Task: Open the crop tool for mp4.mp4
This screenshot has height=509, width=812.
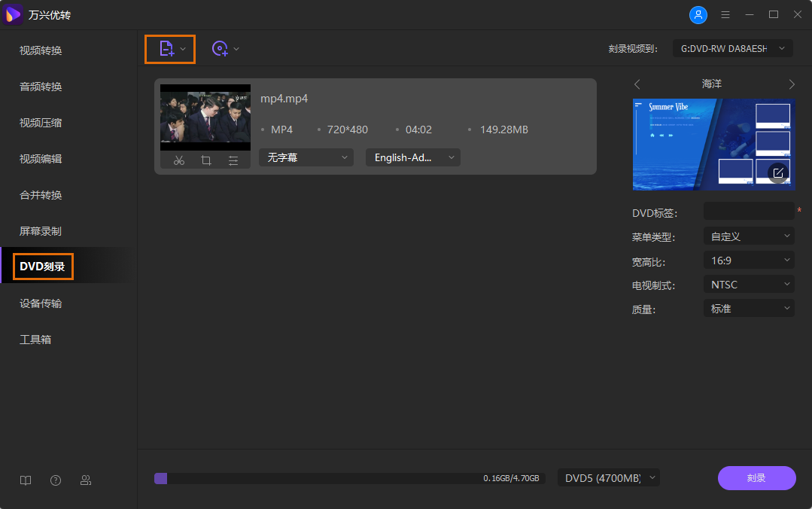Action: click(206, 160)
